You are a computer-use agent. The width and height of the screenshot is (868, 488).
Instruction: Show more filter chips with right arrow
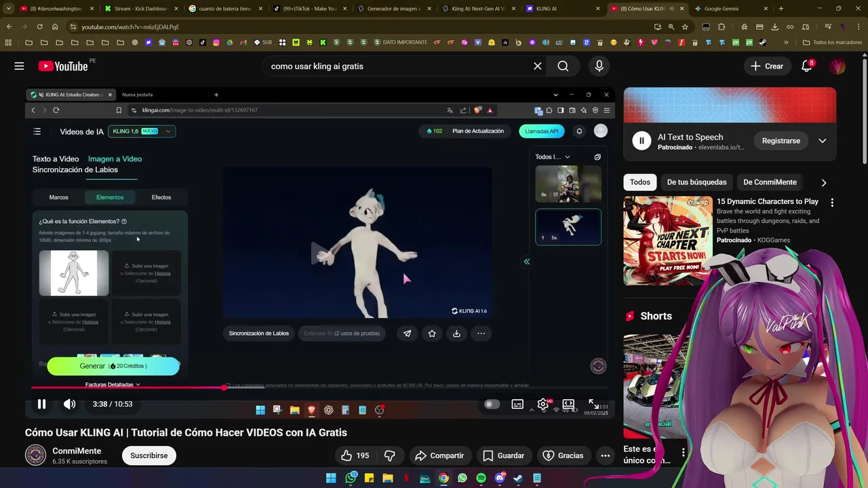(x=824, y=182)
